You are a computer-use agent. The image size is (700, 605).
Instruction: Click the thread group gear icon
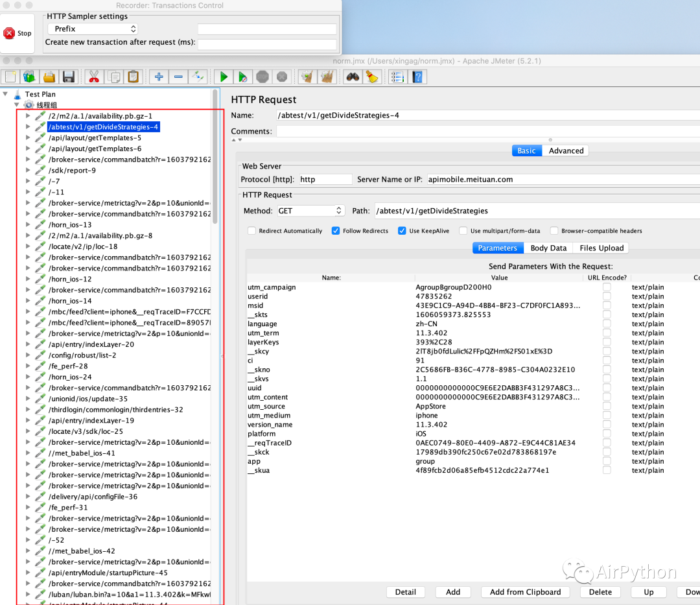[x=29, y=105]
